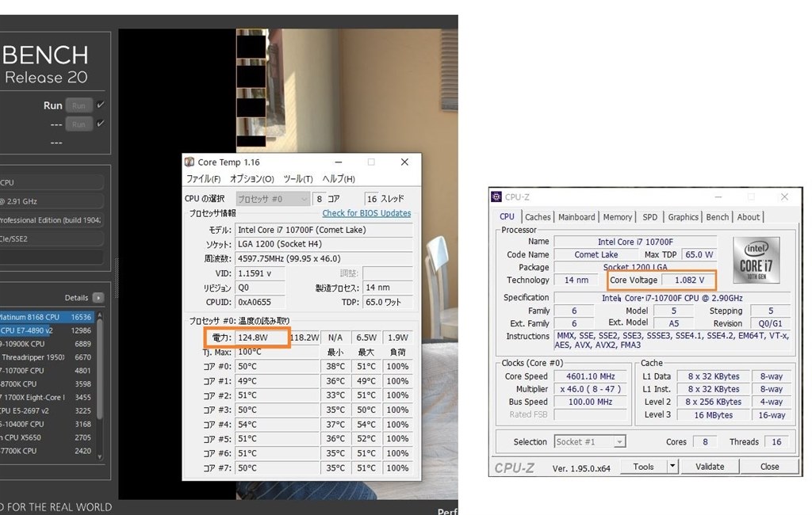Click the Intel Core i7 logo in CPU-Z

756,260
